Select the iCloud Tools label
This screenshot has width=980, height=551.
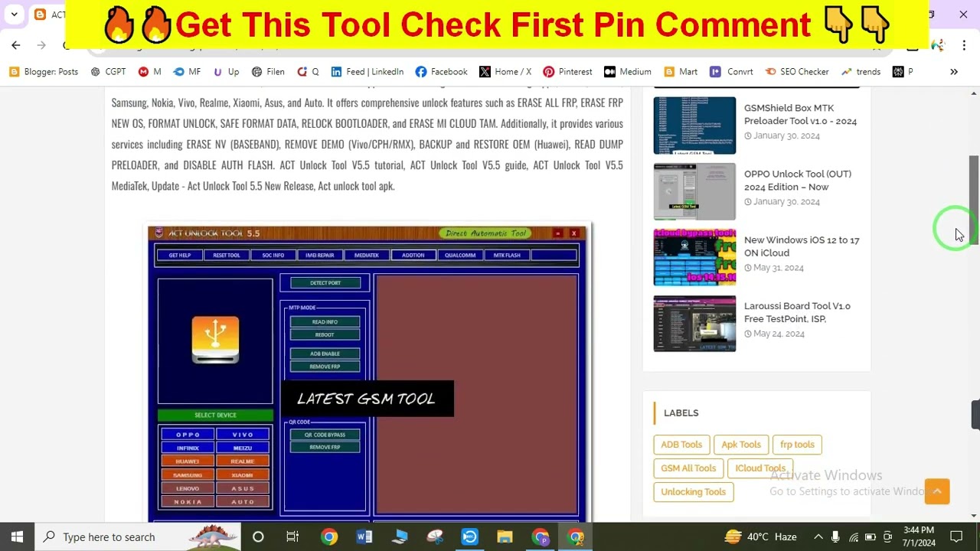pyautogui.click(x=760, y=468)
